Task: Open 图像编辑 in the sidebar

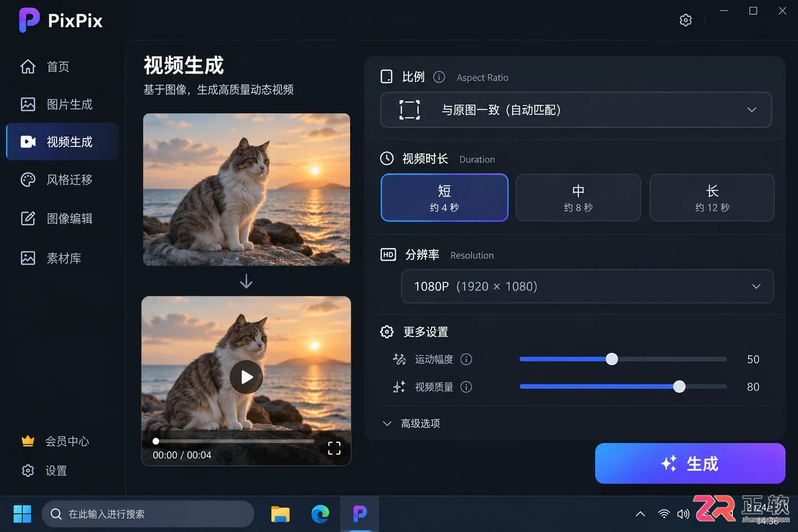Action: 63,218
